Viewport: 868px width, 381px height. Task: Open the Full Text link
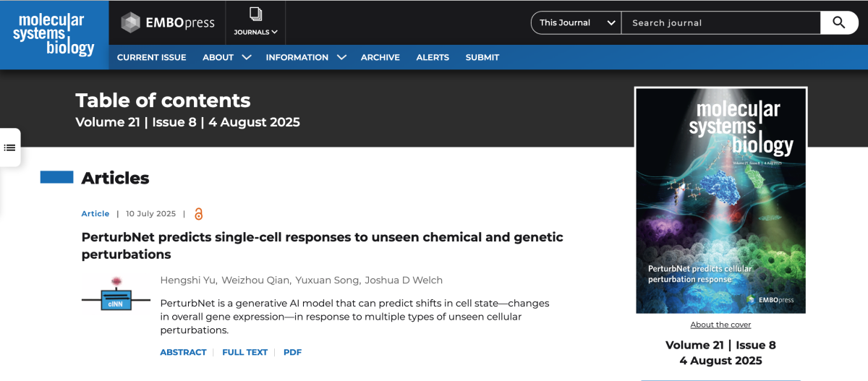244,352
